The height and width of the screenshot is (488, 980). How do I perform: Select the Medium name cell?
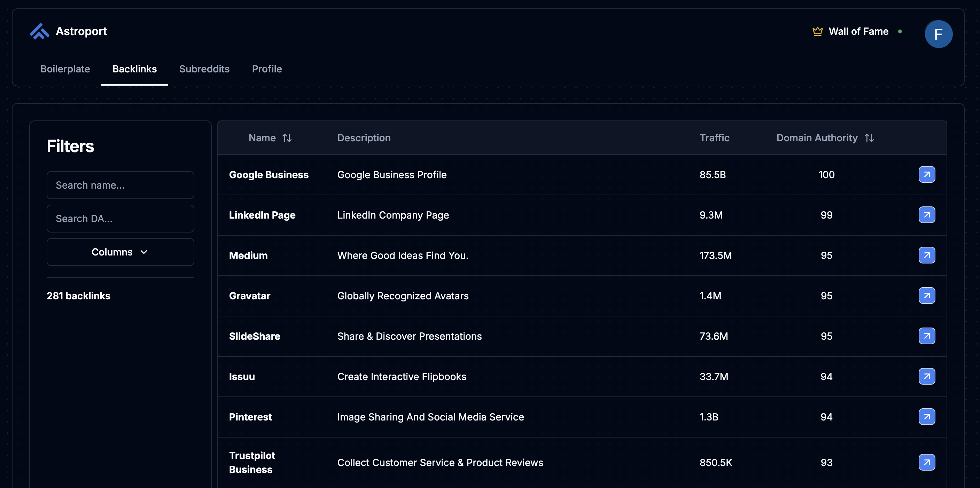[248, 255]
